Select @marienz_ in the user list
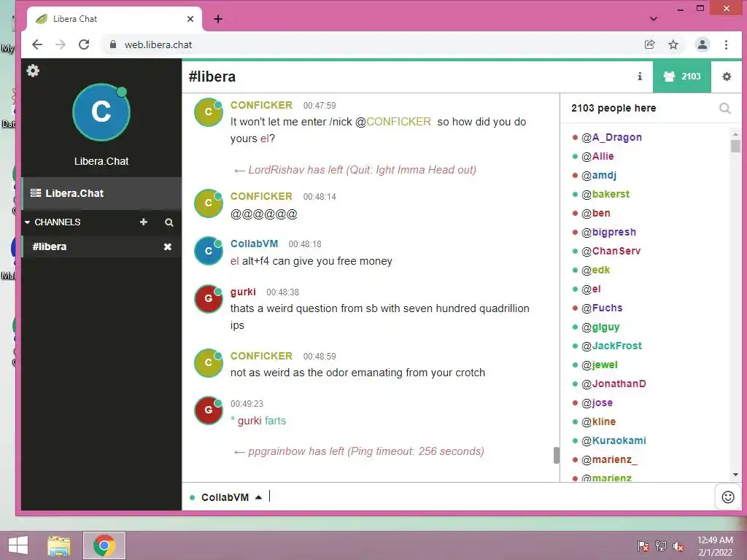 click(x=609, y=460)
